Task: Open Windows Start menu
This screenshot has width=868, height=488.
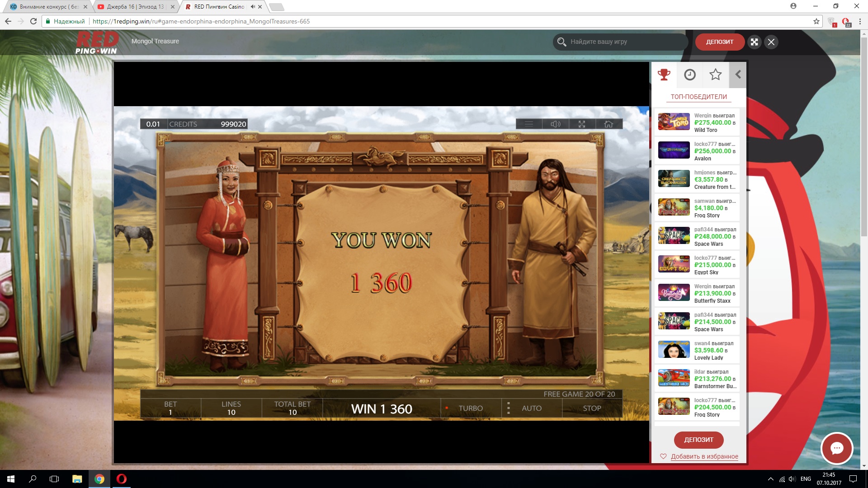Action: click(11, 479)
